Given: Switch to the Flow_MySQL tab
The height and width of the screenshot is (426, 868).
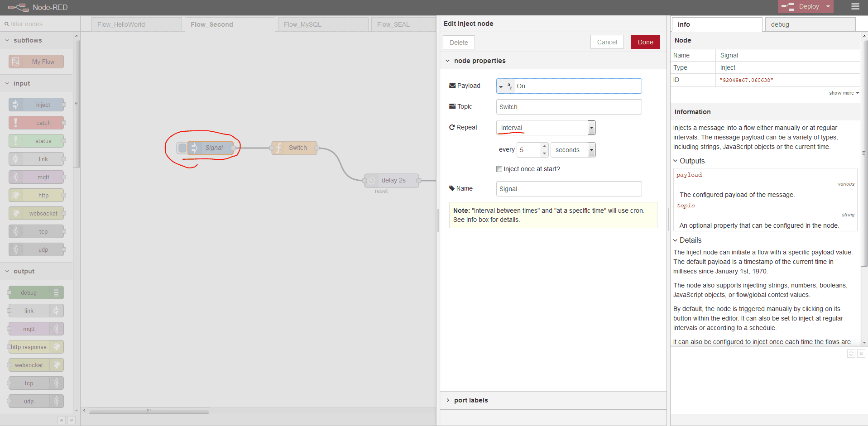Looking at the screenshot, I should coord(302,24).
